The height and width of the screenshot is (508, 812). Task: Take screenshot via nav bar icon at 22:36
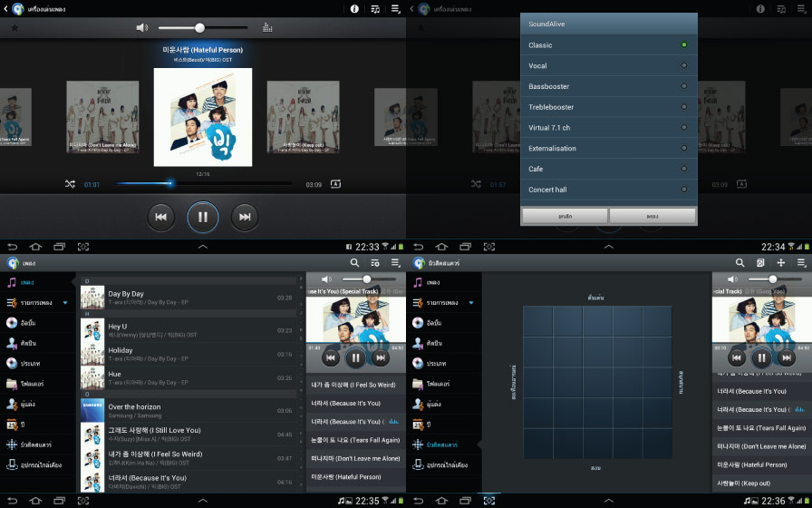488,500
